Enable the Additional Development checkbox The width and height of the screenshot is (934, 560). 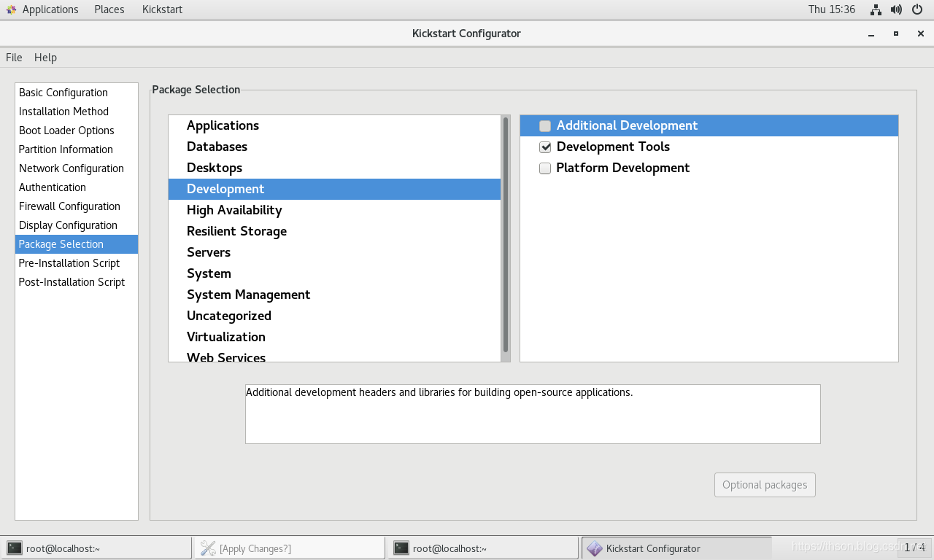(545, 126)
